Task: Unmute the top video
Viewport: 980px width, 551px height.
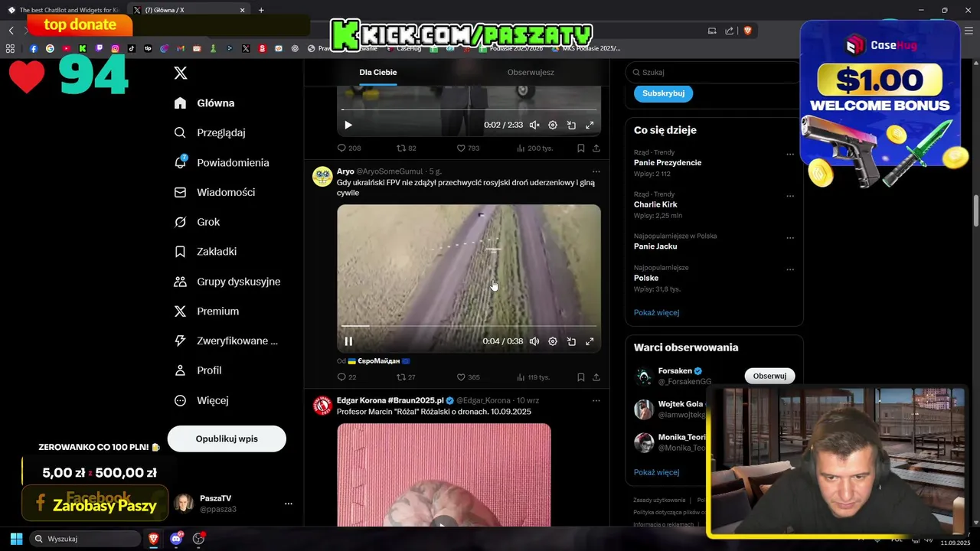Action: 534,125
